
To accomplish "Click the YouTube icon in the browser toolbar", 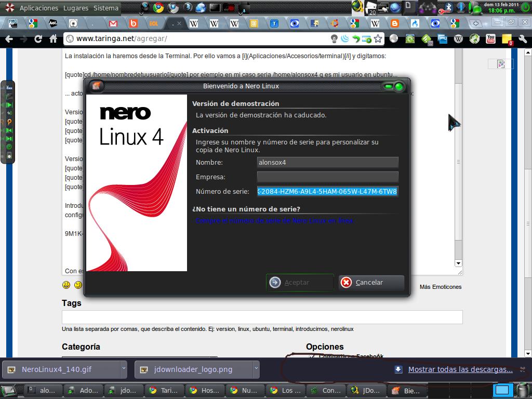I will click(489, 38).
